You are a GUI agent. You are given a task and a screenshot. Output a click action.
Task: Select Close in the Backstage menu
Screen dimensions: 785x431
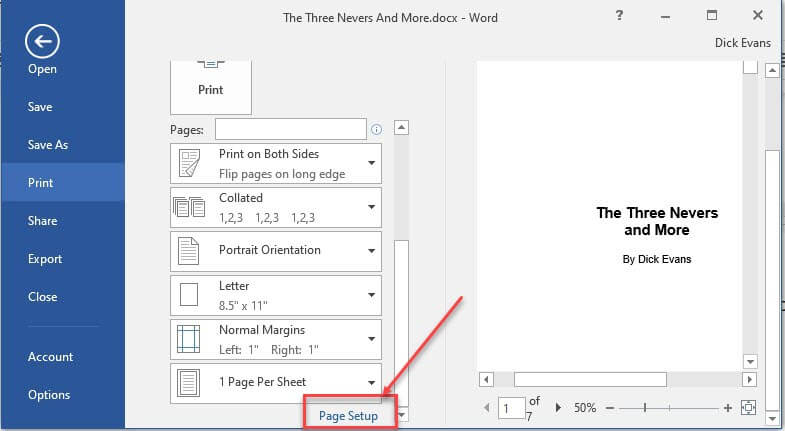(x=43, y=297)
